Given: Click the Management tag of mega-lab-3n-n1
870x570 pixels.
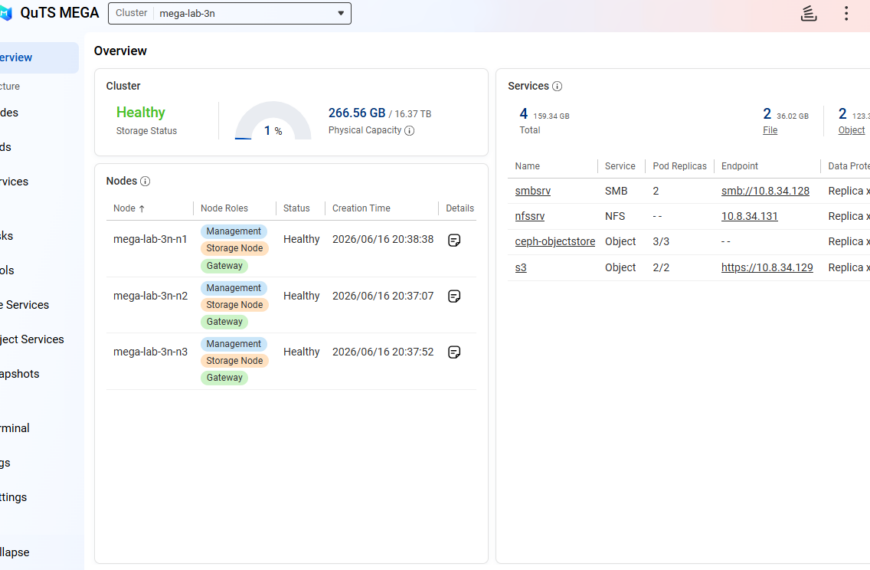Looking at the screenshot, I should (234, 231).
